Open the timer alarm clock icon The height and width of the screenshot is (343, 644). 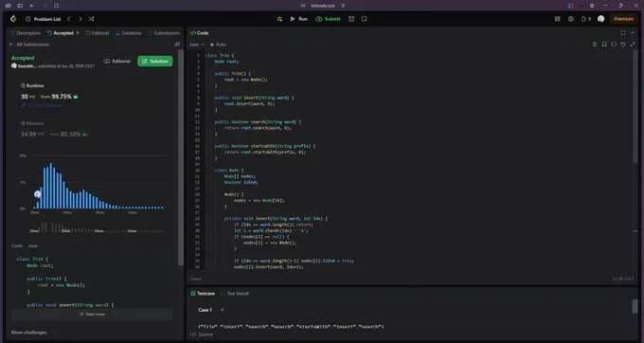[351, 19]
